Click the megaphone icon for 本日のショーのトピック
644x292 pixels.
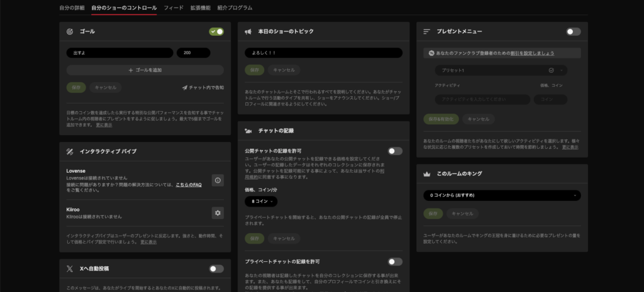click(x=248, y=31)
